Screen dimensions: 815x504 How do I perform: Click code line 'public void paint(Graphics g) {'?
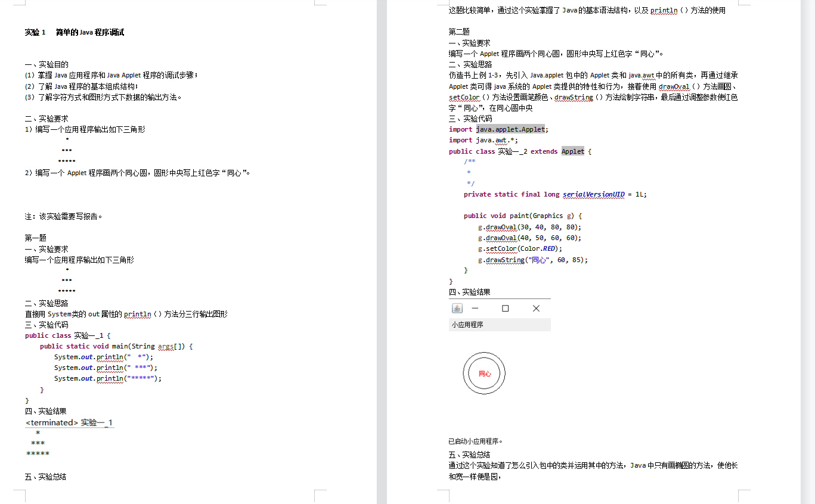(523, 216)
